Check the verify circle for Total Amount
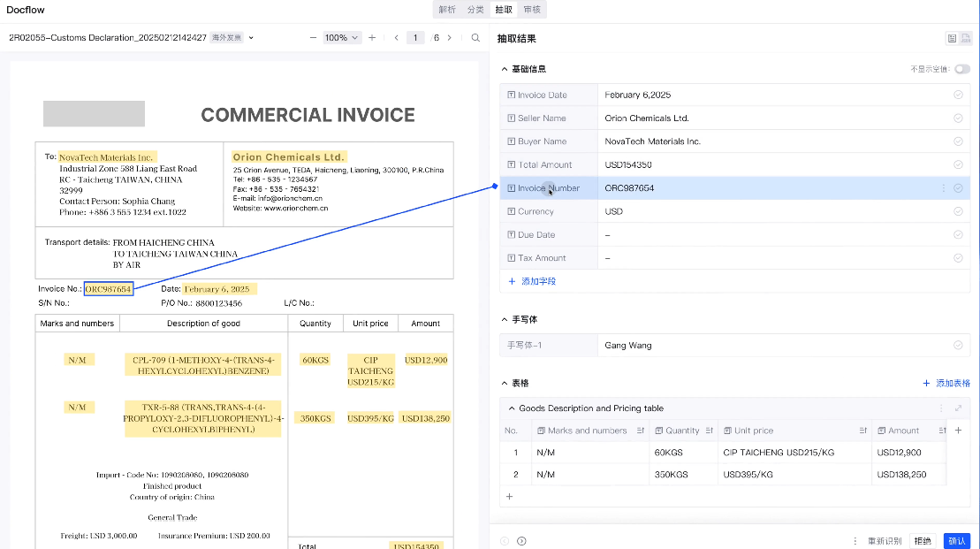Image resolution: width=980 pixels, height=549 pixels. click(x=958, y=164)
